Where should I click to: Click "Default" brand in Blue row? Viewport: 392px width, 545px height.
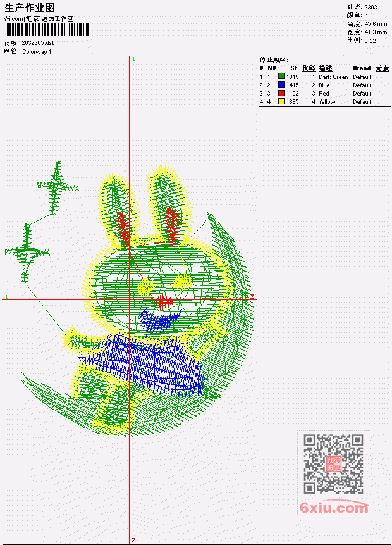click(362, 85)
